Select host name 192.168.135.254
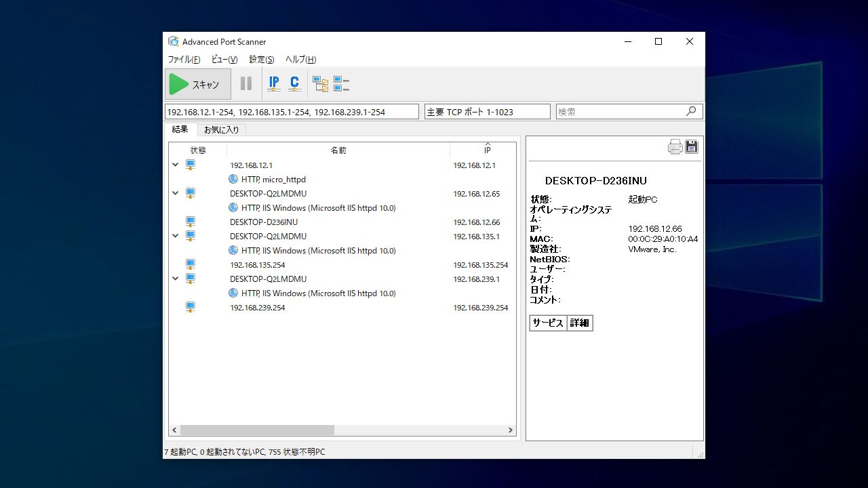 click(x=257, y=265)
